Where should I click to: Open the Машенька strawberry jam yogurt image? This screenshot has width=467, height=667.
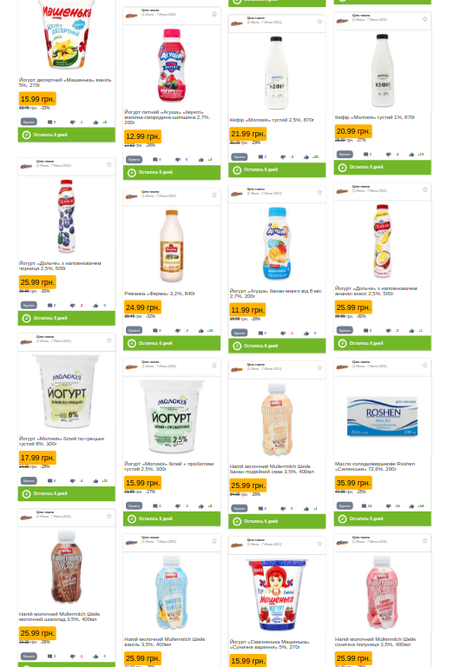(x=277, y=594)
